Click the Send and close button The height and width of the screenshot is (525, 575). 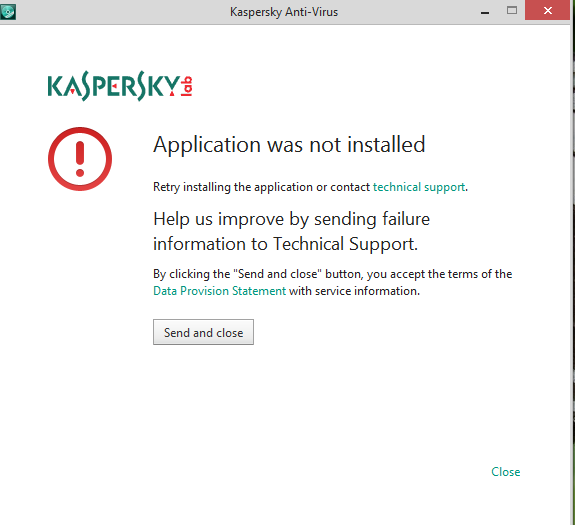pos(203,332)
